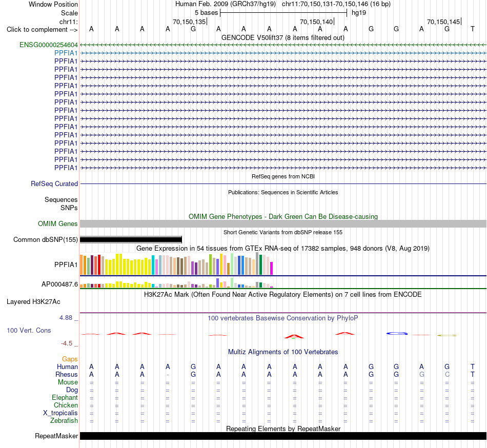Click 'Repeating Elements by RepeatMasker' title
Screen dimensions: 487x448
[x=283, y=429]
